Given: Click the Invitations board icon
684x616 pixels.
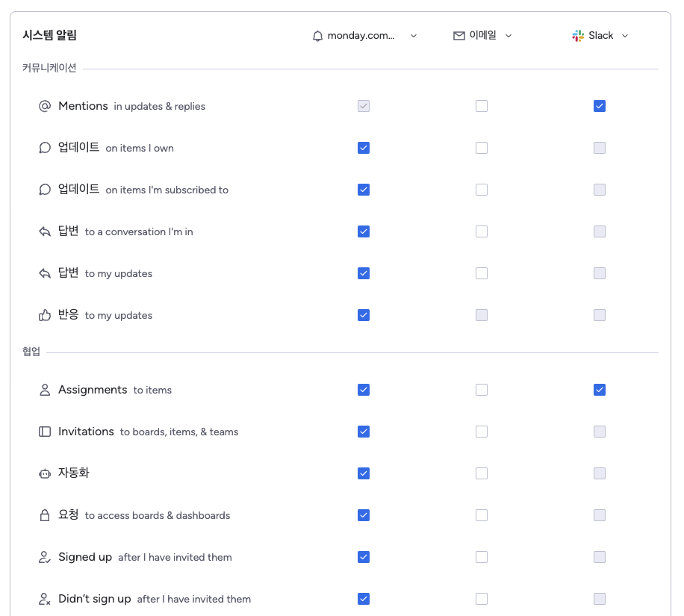Looking at the screenshot, I should pos(45,432).
